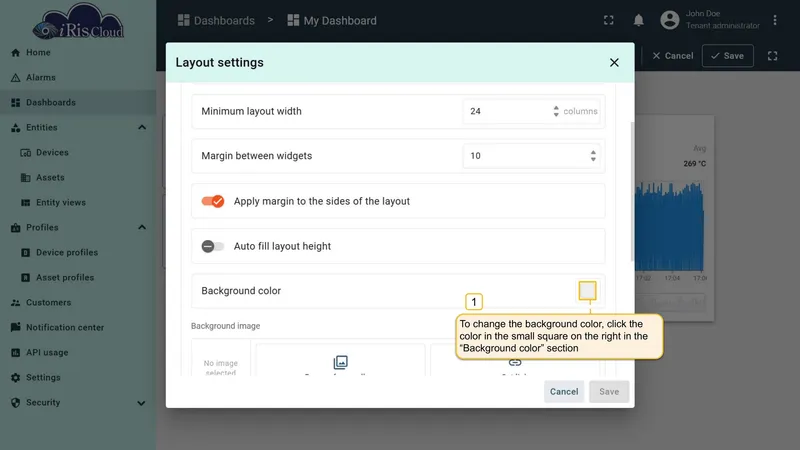Close the Layout settings dialog
800x450 pixels.
(614, 62)
